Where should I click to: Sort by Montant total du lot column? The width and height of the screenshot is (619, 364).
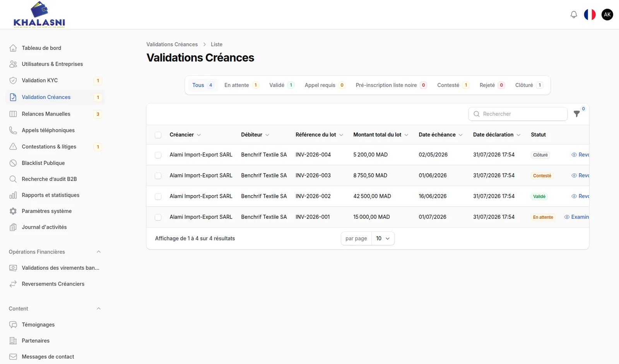[381, 134]
